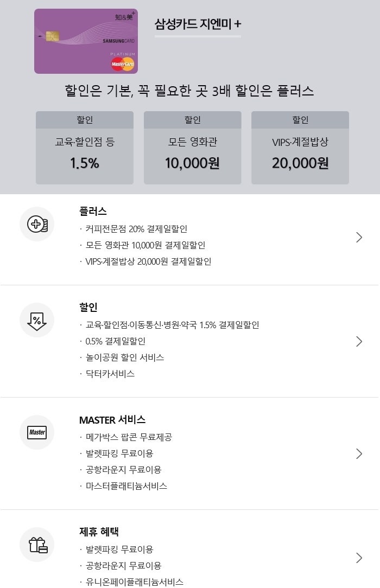
Task: Expand the 제휴 혜택 section chevron
Action: (359, 558)
